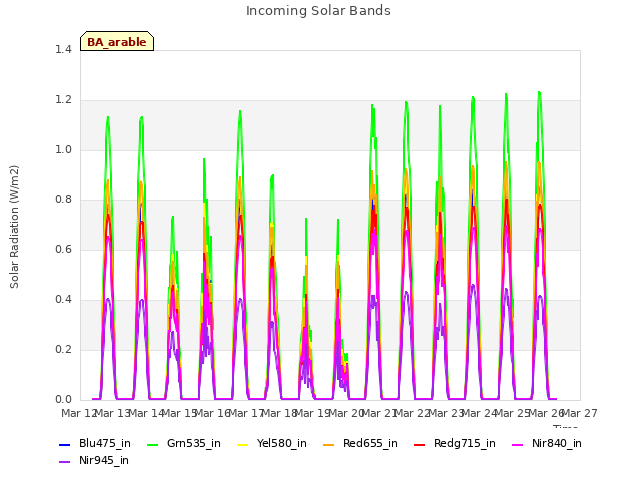Click the Blu475_in legend color marker
This screenshot has width=640, height=480.
pyautogui.click(x=64, y=444)
